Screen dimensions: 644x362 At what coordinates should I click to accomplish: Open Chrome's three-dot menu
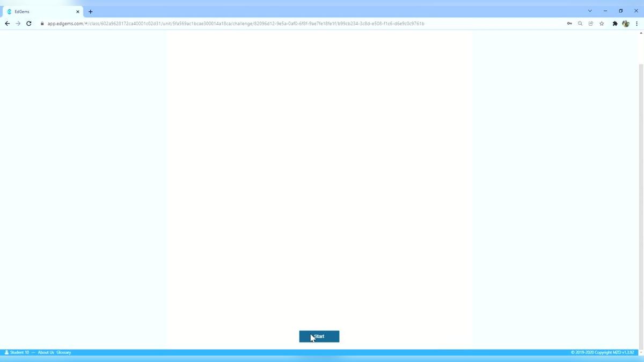(x=636, y=24)
